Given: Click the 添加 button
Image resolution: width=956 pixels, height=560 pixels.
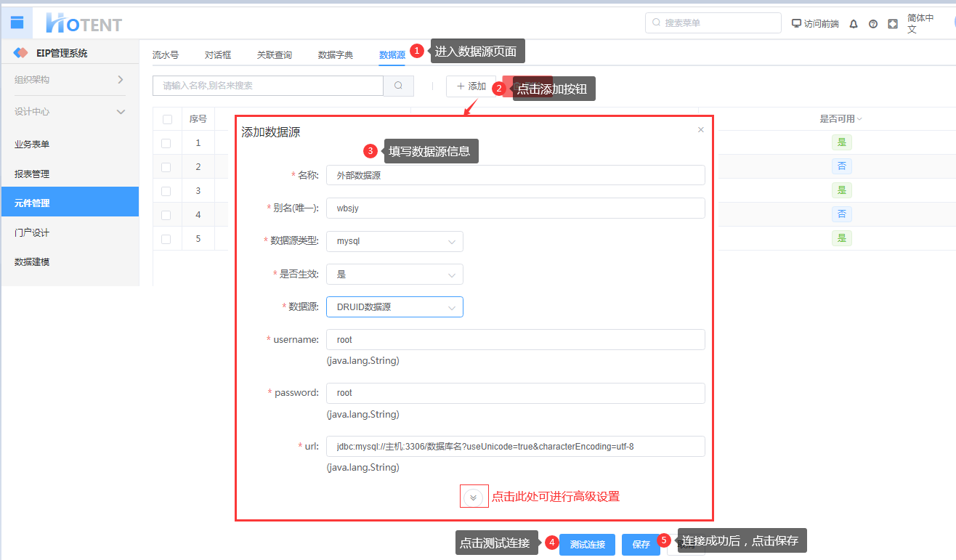Looking at the screenshot, I should click(471, 86).
